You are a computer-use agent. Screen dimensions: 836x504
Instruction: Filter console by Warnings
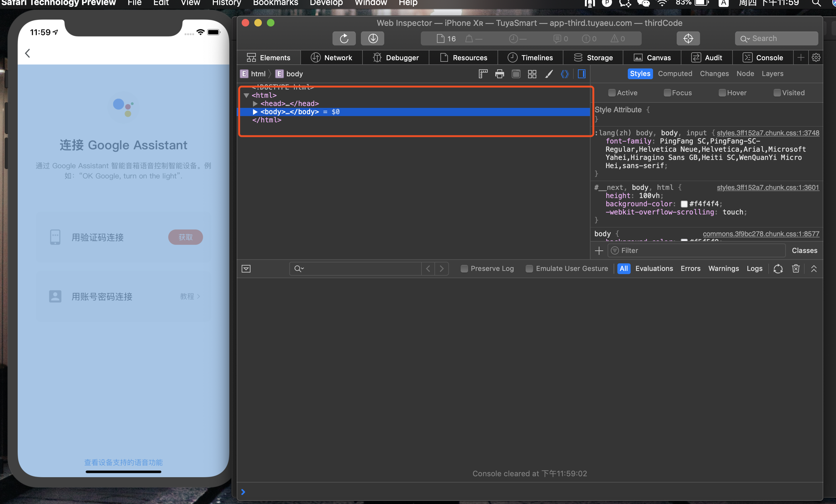(x=723, y=269)
